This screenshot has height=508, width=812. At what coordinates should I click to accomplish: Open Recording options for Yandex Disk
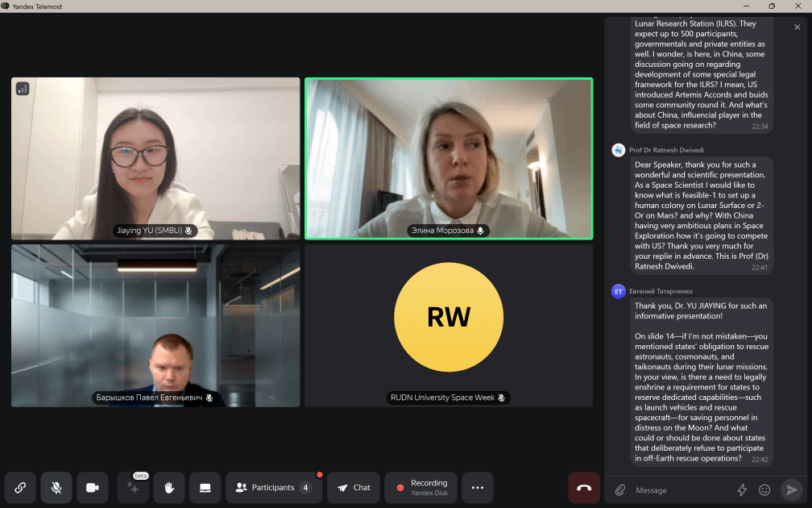point(421,488)
